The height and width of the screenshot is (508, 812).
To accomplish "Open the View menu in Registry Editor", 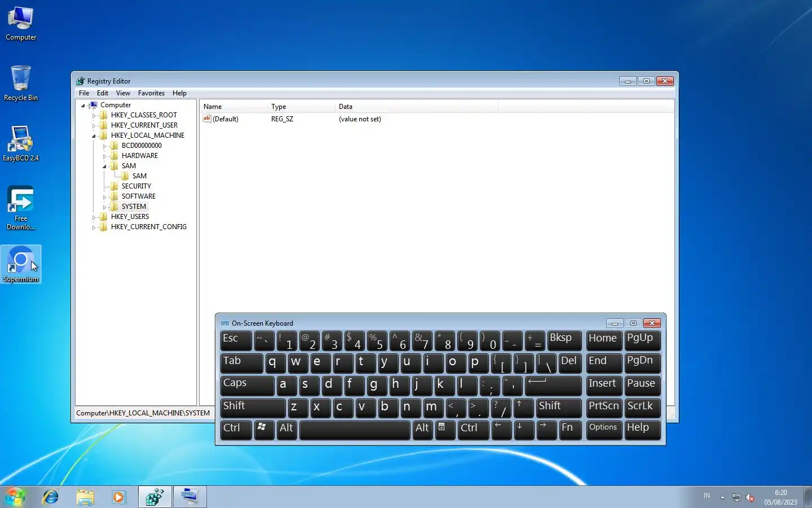I will tap(123, 93).
